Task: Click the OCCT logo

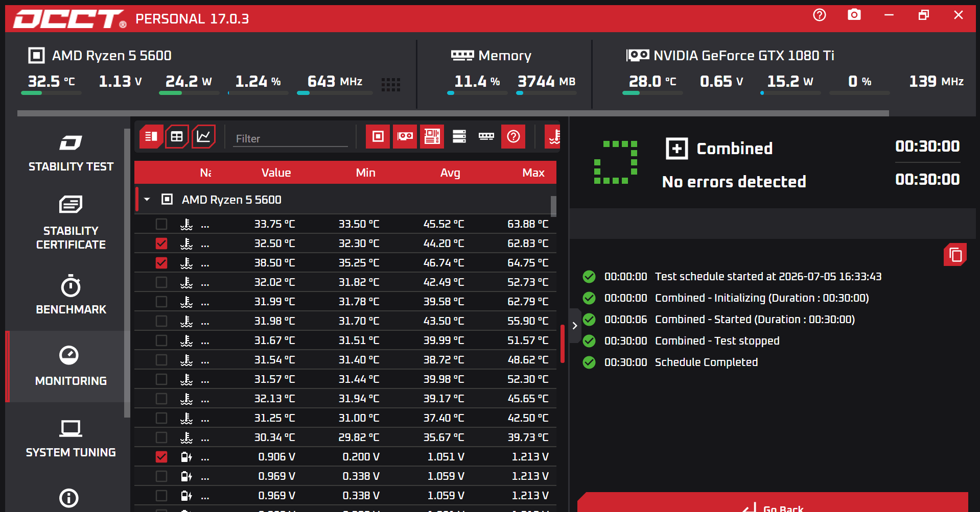Action: click(x=70, y=19)
